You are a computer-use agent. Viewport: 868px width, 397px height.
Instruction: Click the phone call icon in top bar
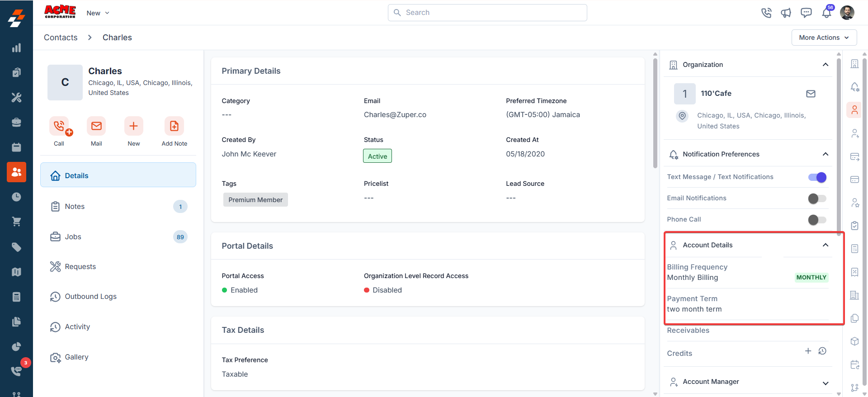pyautogui.click(x=766, y=13)
